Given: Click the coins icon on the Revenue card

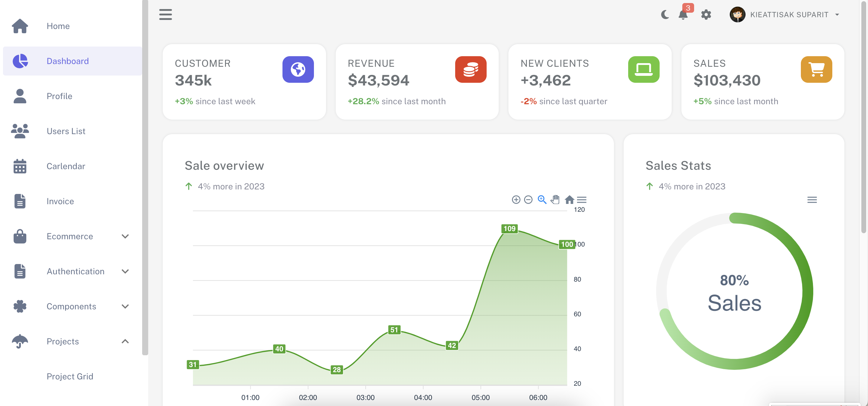Looking at the screenshot, I should click(471, 69).
